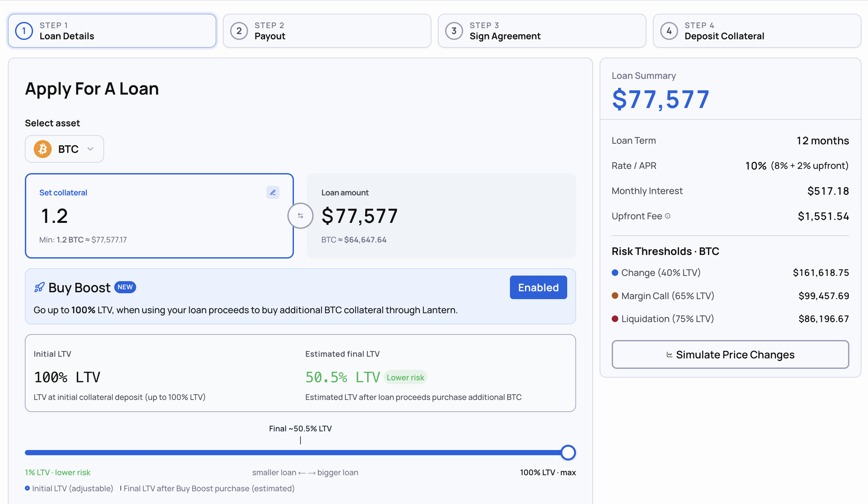
Task: Click the step 2 circle number icon
Action: tap(239, 31)
